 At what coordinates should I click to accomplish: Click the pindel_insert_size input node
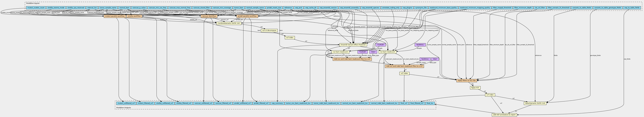click(274, 8)
